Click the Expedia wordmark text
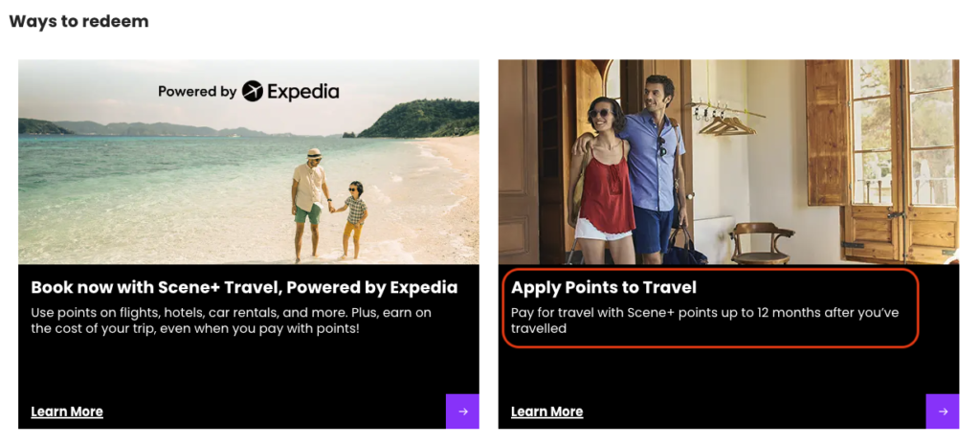The height and width of the screenshot is (444, 980). 303,92
